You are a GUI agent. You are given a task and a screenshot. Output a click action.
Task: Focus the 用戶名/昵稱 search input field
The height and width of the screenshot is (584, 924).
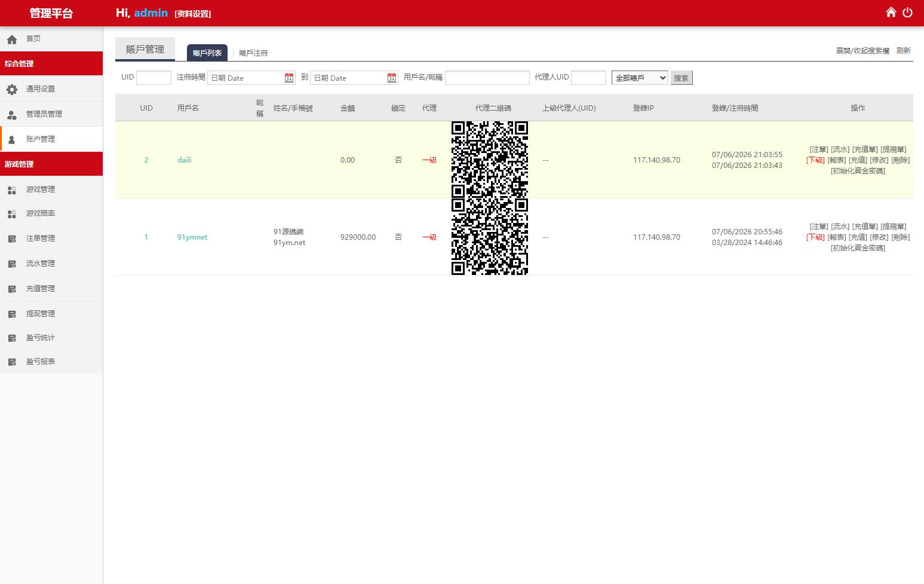(x=487, y=78)
